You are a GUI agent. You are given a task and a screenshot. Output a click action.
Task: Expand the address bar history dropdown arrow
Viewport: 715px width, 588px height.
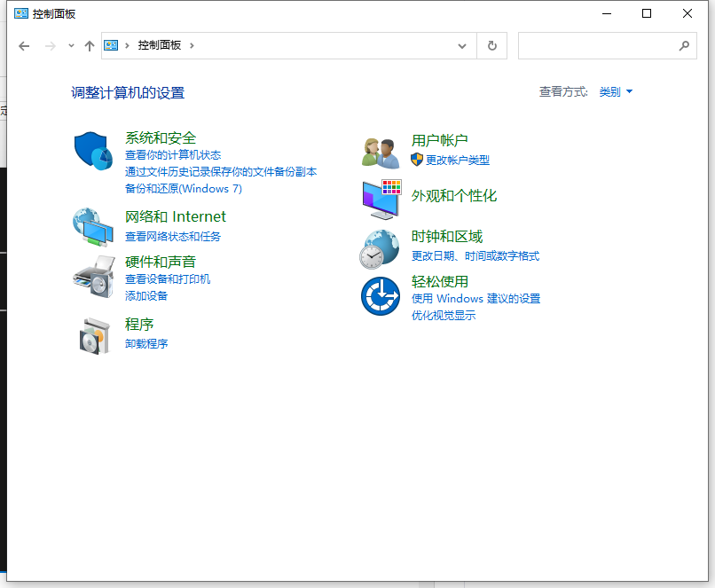[461, 45]
